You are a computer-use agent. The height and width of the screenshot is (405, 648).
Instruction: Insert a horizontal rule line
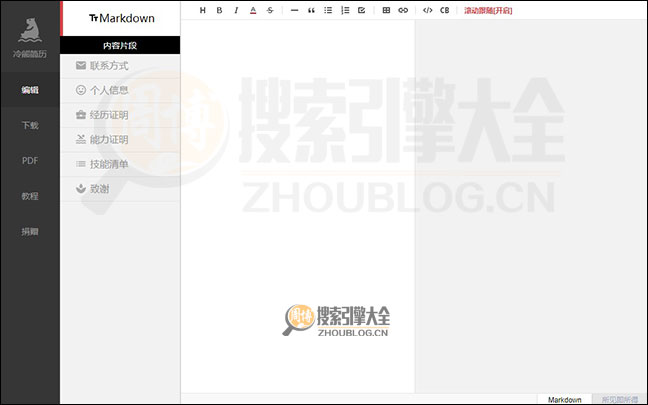tap(294, 10)
